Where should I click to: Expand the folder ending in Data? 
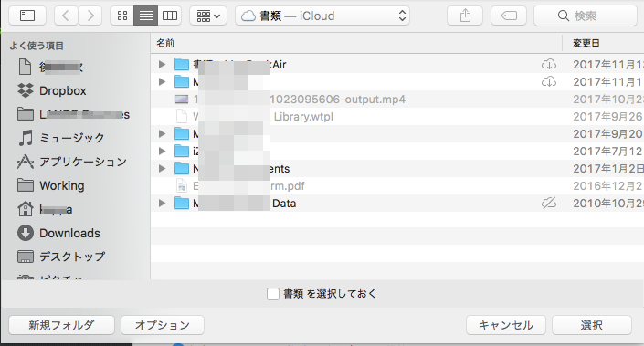[x=162, y=204]
